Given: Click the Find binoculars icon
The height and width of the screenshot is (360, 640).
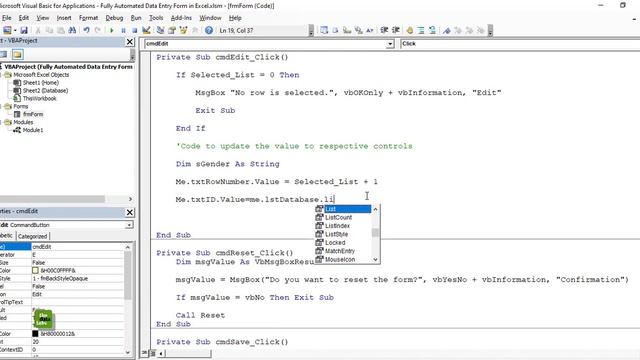Looking at the screenshot, I should [x=72, y=30].
